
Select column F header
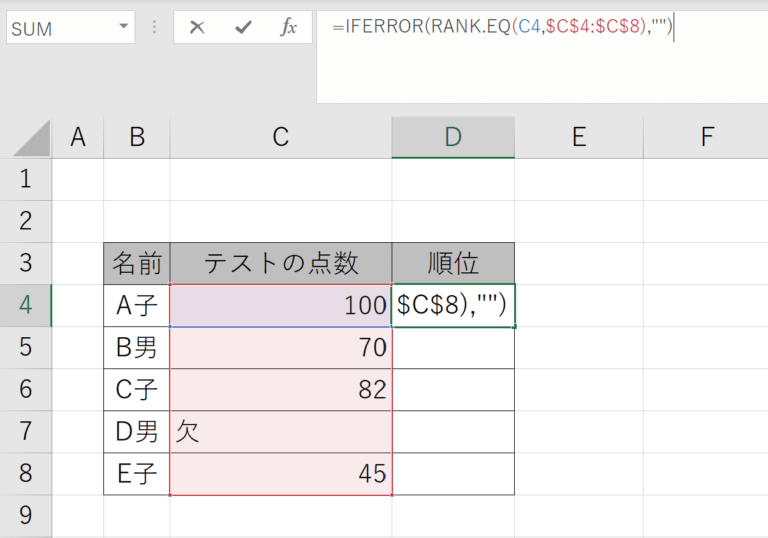tap(706, 137)
